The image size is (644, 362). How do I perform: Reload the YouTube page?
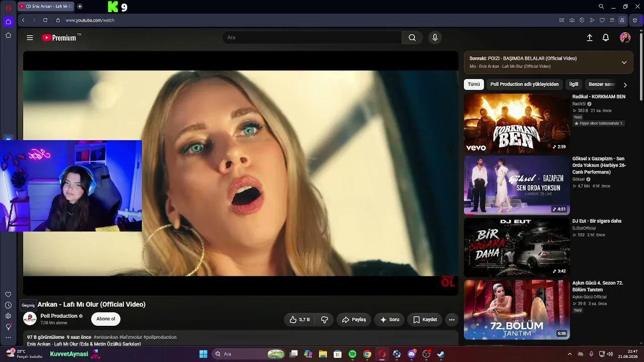(x=45, y=20)
